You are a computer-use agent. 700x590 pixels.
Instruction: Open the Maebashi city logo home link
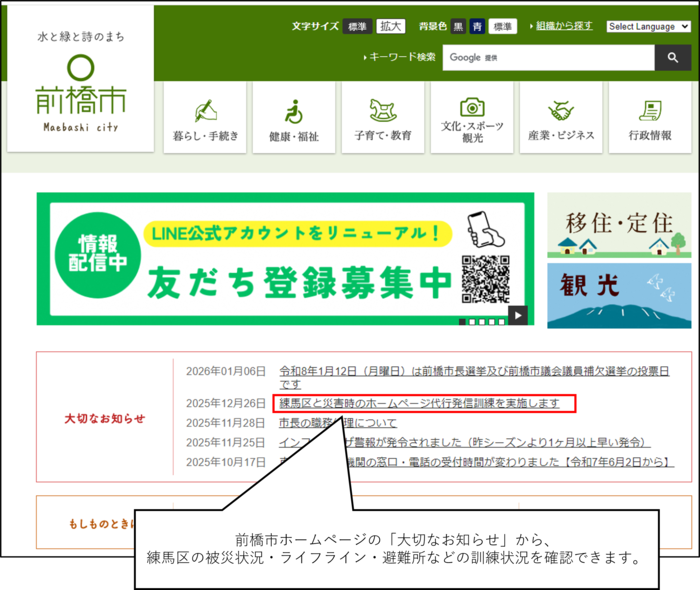(81, 79)
